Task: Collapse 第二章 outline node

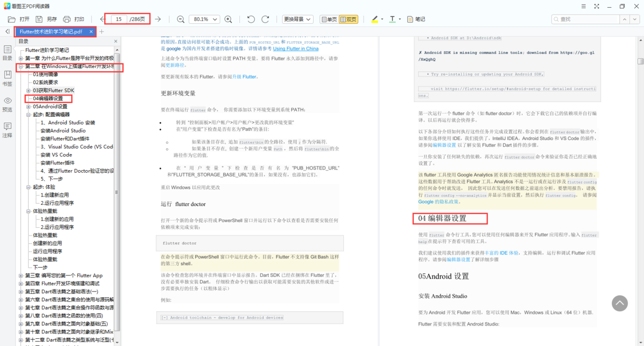Action: tap(21, 67)
